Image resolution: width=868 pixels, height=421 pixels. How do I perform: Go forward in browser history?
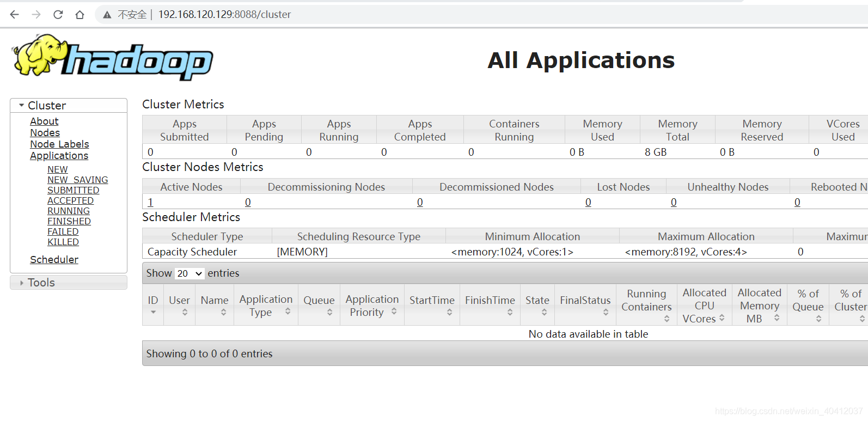(36, 15)
